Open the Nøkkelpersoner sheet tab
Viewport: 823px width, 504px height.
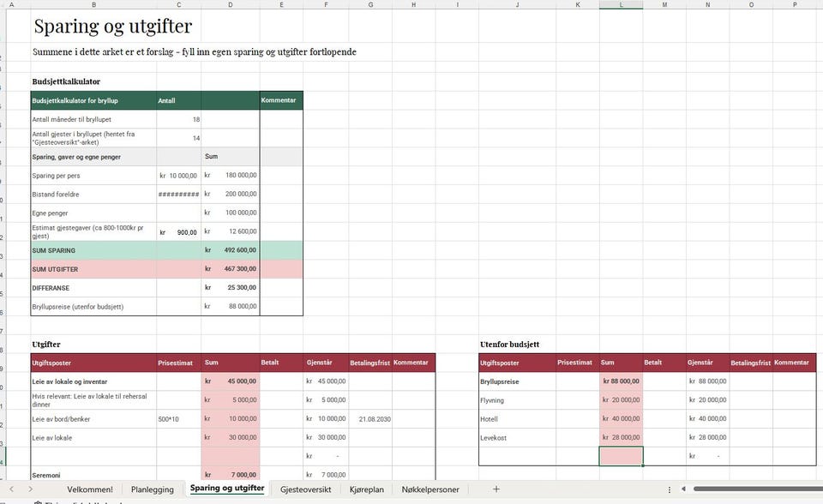click(430, 489)
